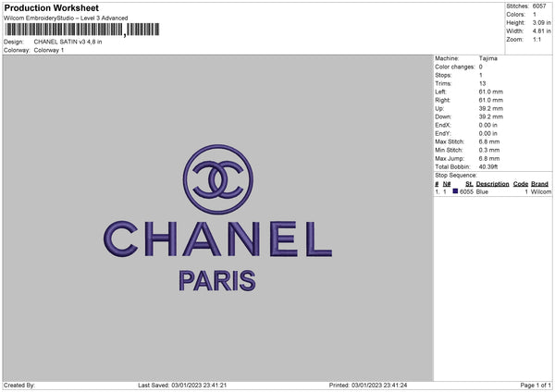Image resolution: width=555 pixels, height=392 pixels.
Task: Click the Page 1 of 1 indicator
Action: 536,386
